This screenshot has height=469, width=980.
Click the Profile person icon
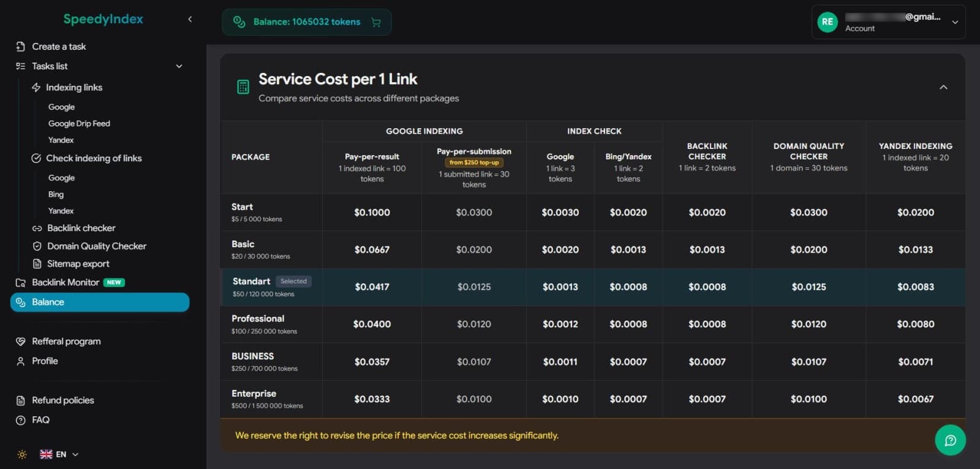(x=20, y=361)
